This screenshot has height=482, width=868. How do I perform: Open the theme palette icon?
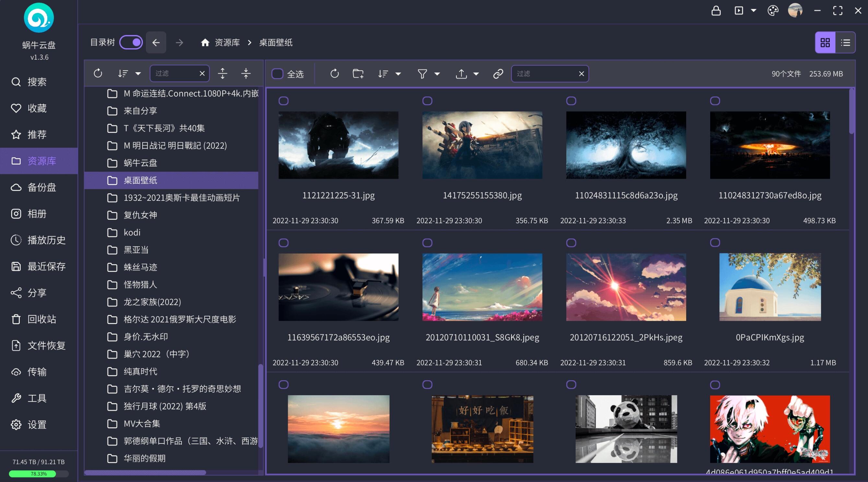click(x=773, y=11)
